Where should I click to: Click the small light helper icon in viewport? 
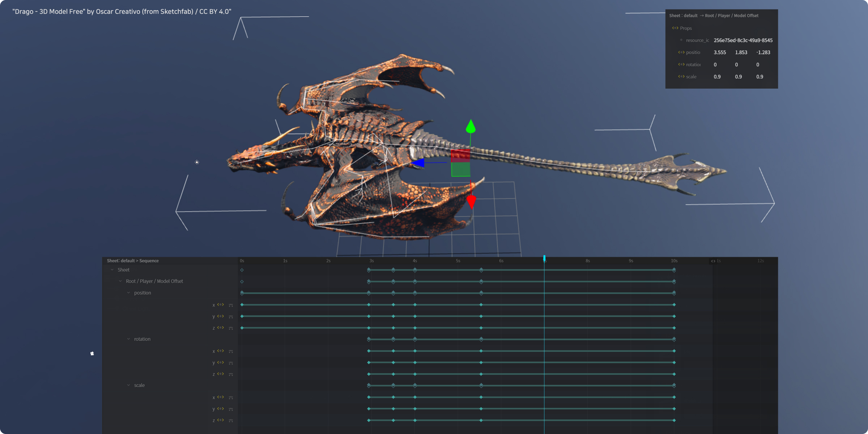click(x=197, y=162)
